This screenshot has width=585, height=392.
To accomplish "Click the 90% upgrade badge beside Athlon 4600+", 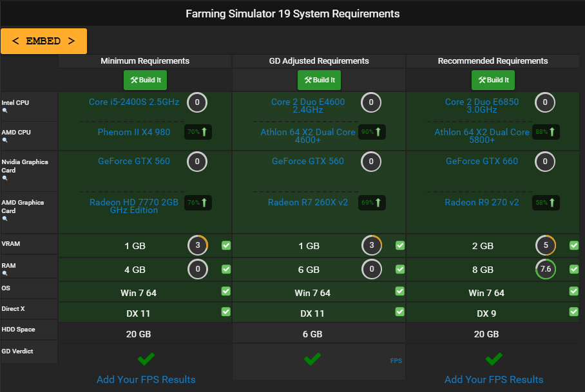I will [x=372, y=132].
